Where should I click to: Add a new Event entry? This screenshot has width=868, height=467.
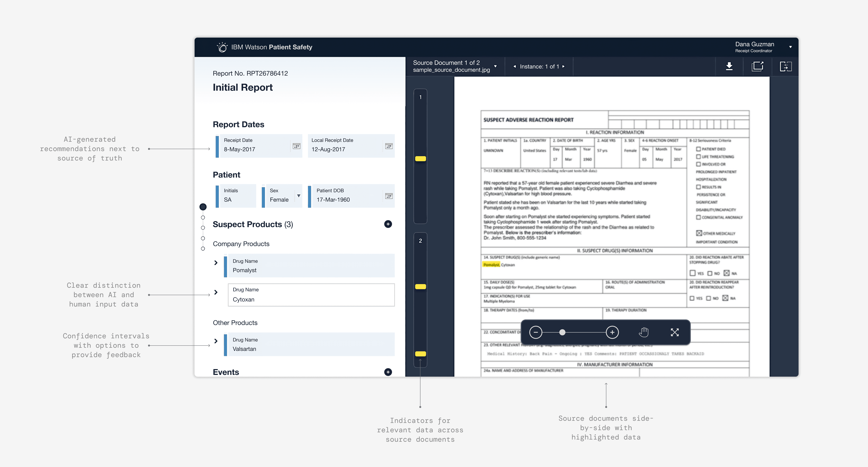pos(388,372)
